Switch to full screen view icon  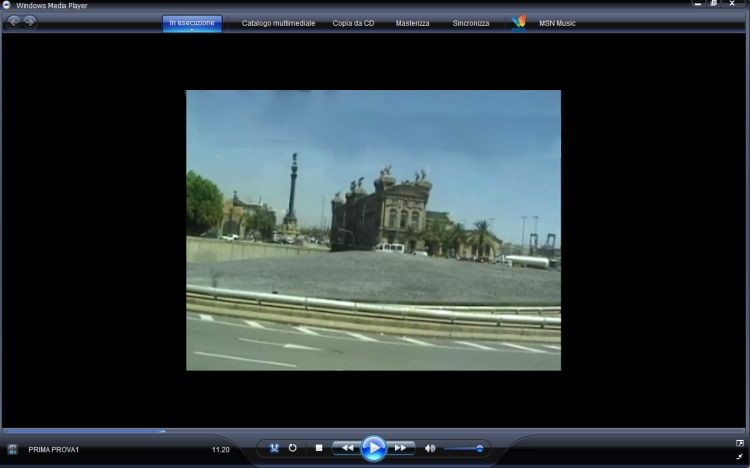coord(740,443)
